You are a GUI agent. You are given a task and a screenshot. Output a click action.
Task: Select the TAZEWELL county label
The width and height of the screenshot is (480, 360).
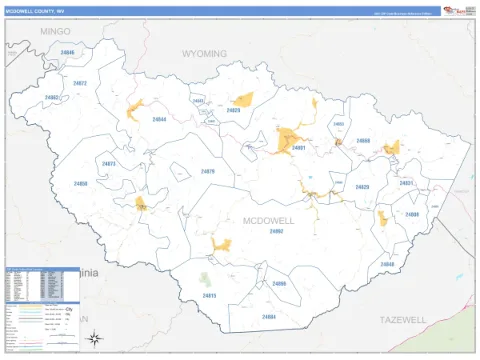point(403,320)
